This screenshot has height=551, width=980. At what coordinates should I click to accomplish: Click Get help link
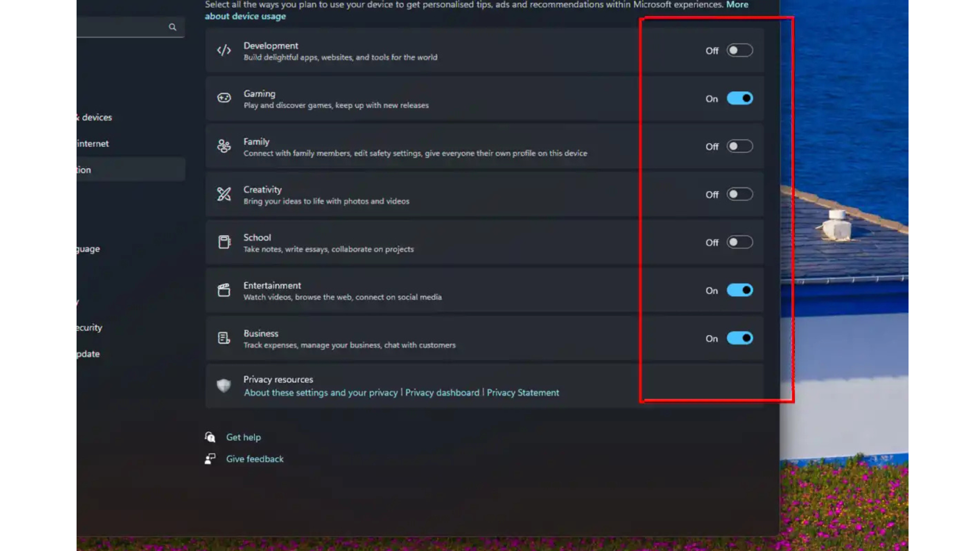[x=243, y=437]
